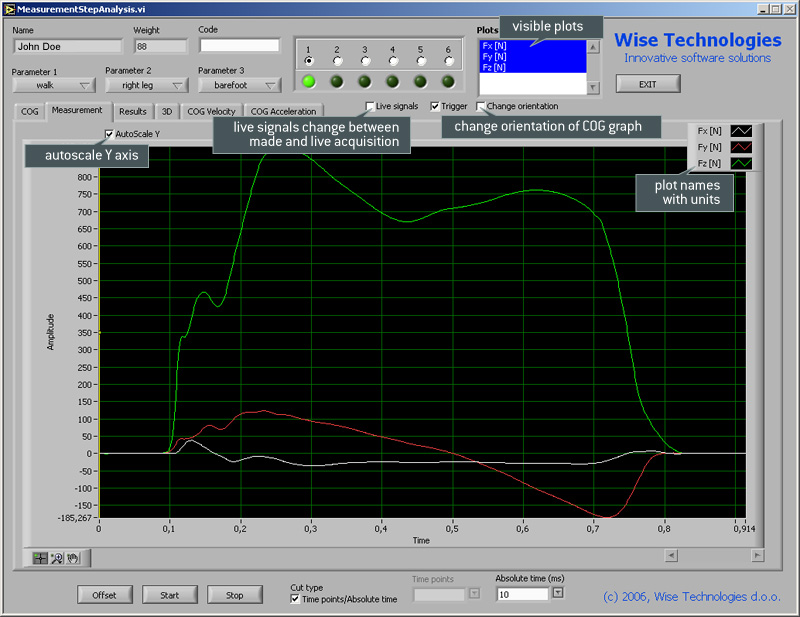This screenshot has width=800, height=617.
Task: Select the crosshair cursor graph tool
Action: [40, 558]
